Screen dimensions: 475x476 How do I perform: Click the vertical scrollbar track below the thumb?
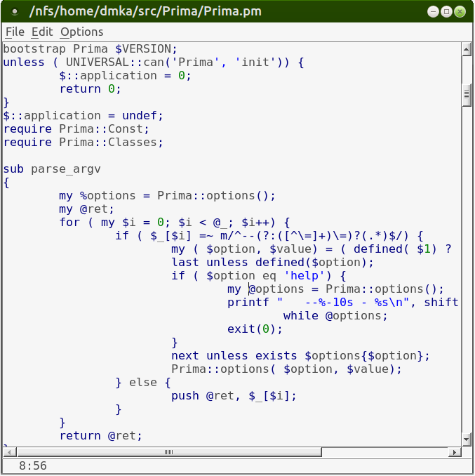467,270
